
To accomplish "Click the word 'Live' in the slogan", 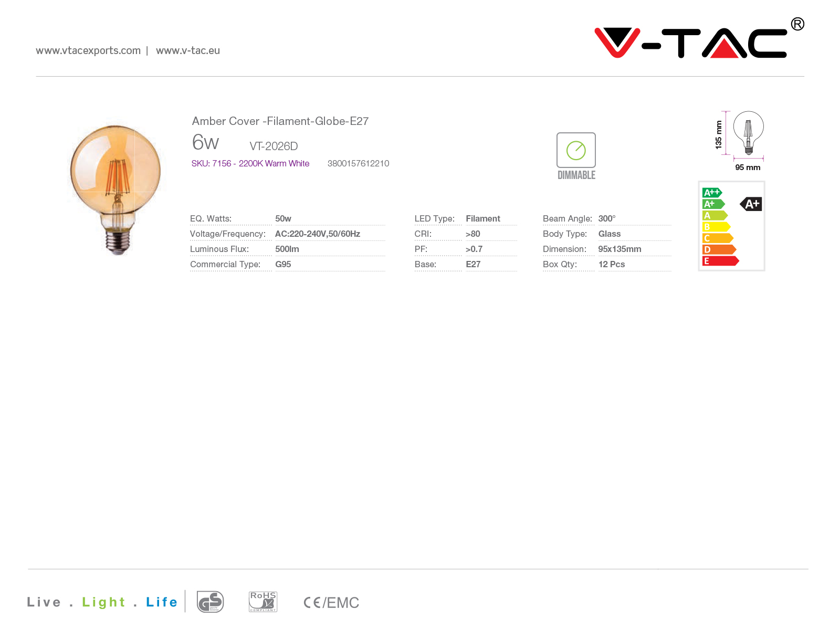I will (x=44, y=602).
